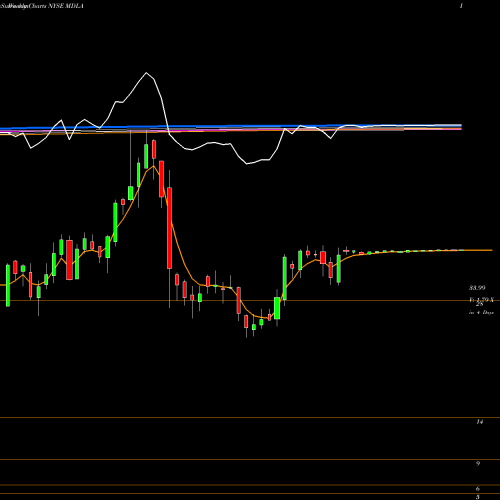The height and width of the screenshot is (500, 500).
Task: Click the '6' price axis label
Action: coord(478,489)
